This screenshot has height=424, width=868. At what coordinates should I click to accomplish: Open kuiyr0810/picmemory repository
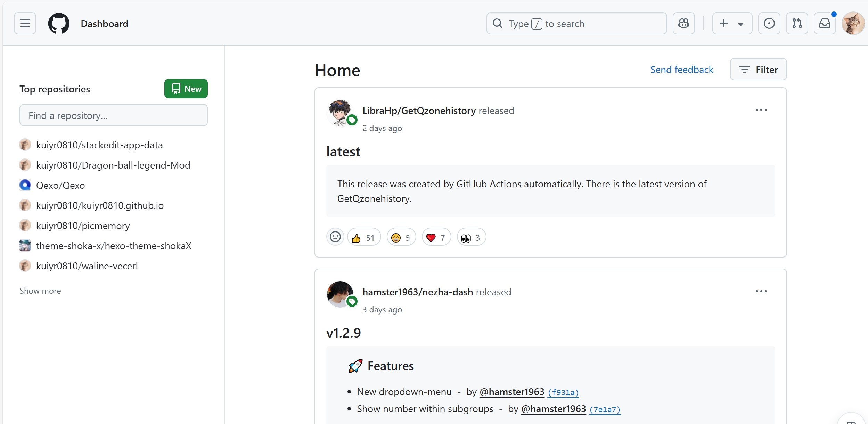coord(83,226)
